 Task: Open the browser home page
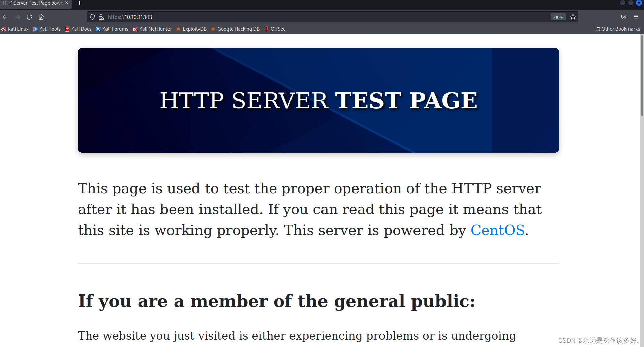click(x=41, y=17)
